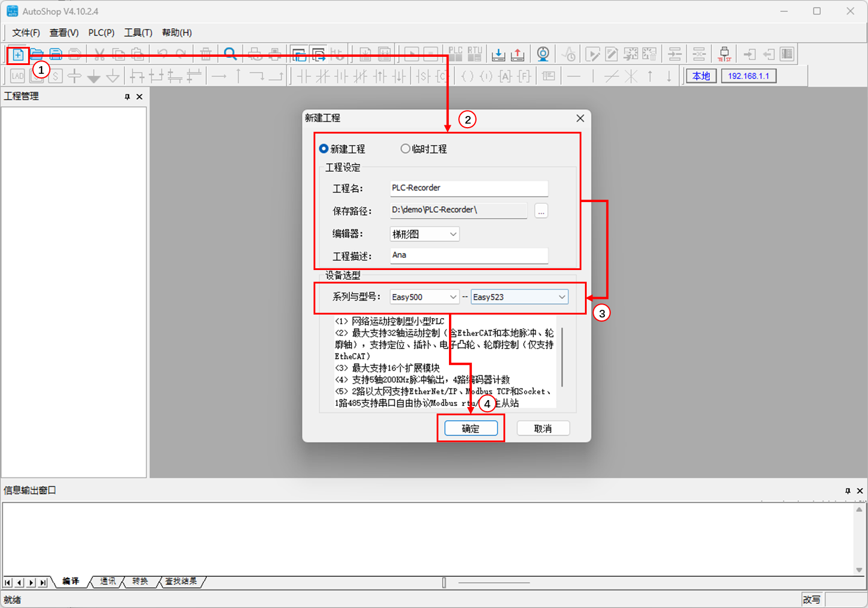Open the PLC(P) menu
The width and height of the screenshot is (868, 608).
pos(101,33)
